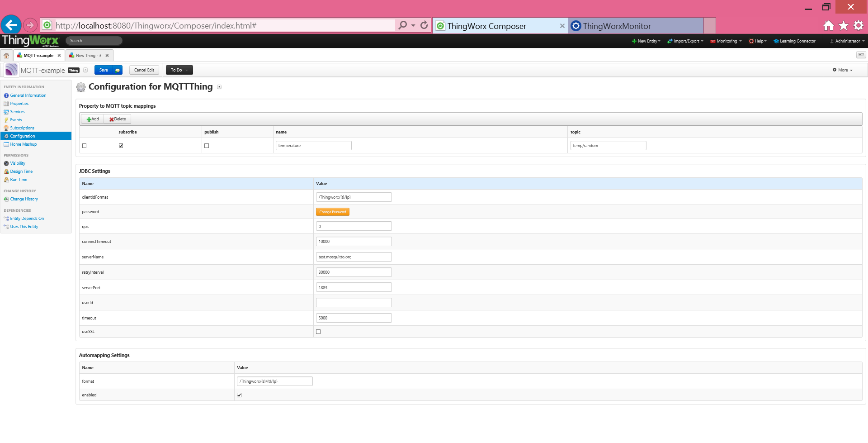Enable the useSSL checkbox
Image resolution: width=868 pixels, height=443 pixels.
coord(318,332)
